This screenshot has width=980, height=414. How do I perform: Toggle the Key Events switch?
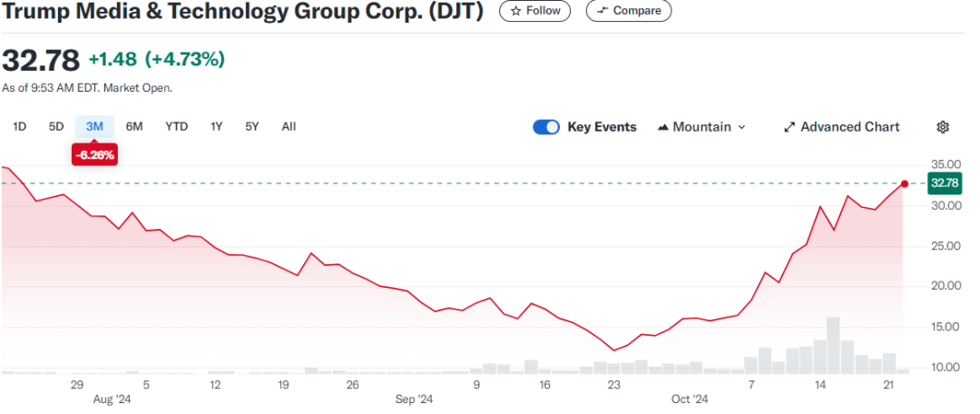[546, 127]
